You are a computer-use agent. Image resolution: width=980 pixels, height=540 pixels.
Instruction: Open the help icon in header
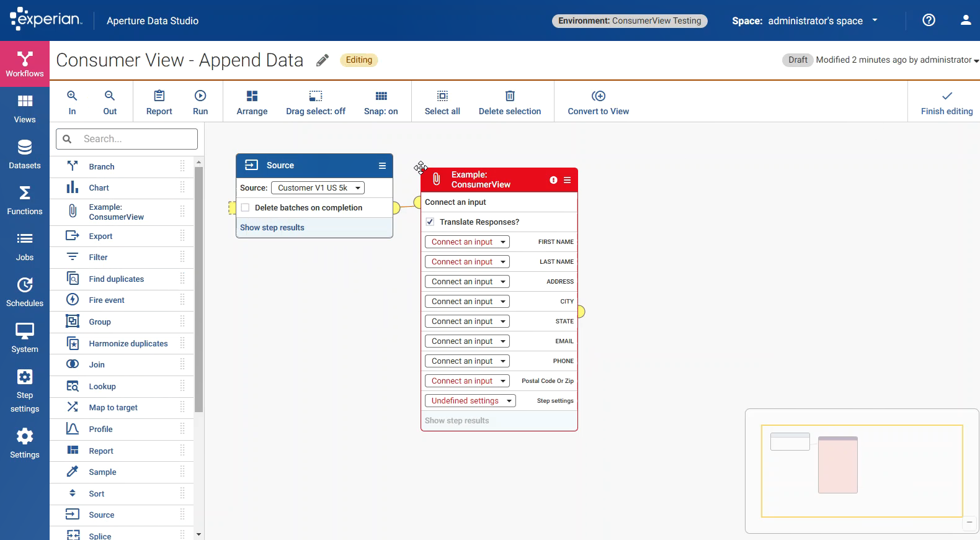coord(929,20)
